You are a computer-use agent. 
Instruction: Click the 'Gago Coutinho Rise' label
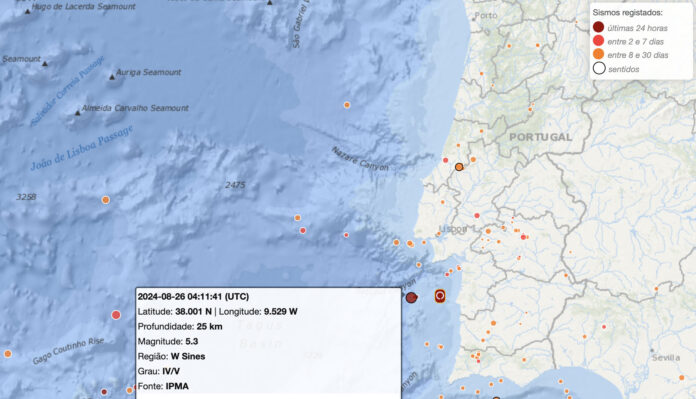coord(68,351)
